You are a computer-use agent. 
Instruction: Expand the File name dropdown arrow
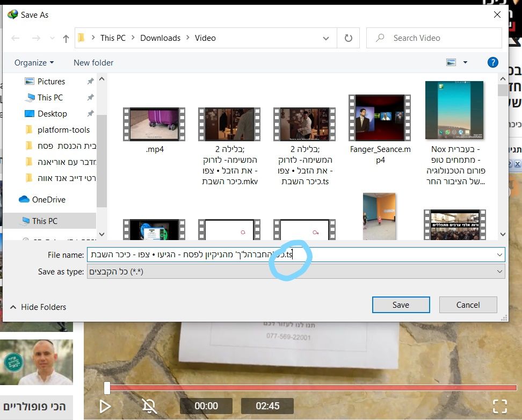point(499,255)
